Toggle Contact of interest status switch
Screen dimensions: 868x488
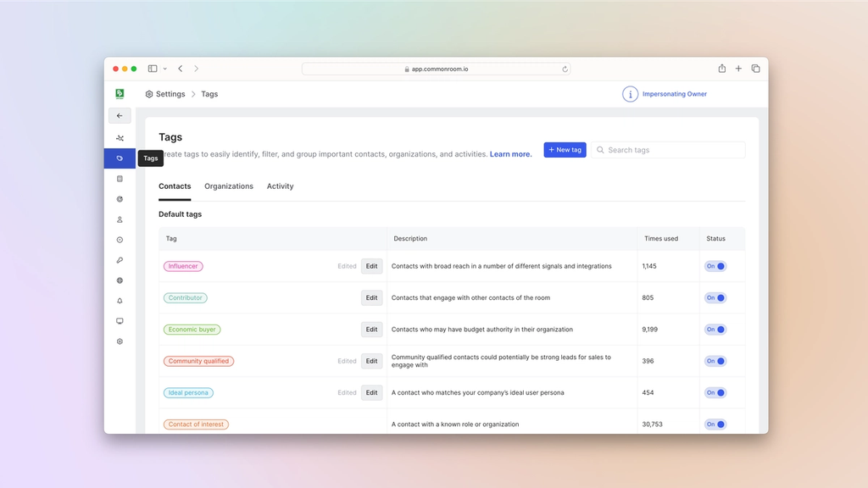(715, 424)
